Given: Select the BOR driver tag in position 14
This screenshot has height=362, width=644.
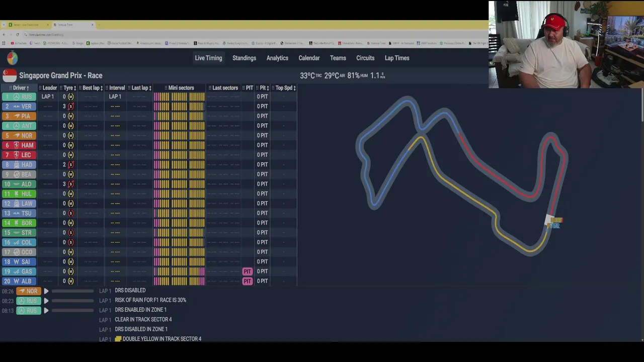Looking at the screenshot, I should point(19,223).
